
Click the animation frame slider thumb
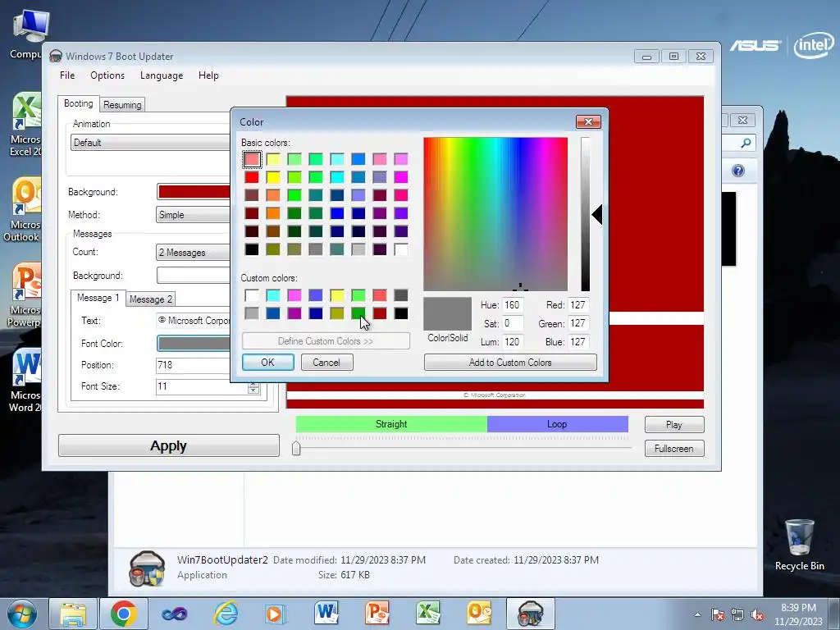(x=296, y=448)
